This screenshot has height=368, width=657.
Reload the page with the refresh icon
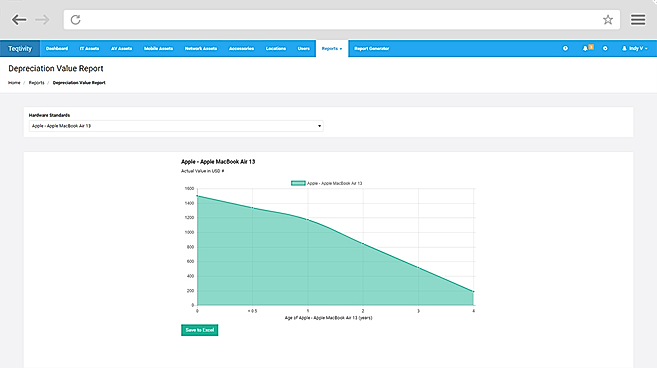[75, 20]
